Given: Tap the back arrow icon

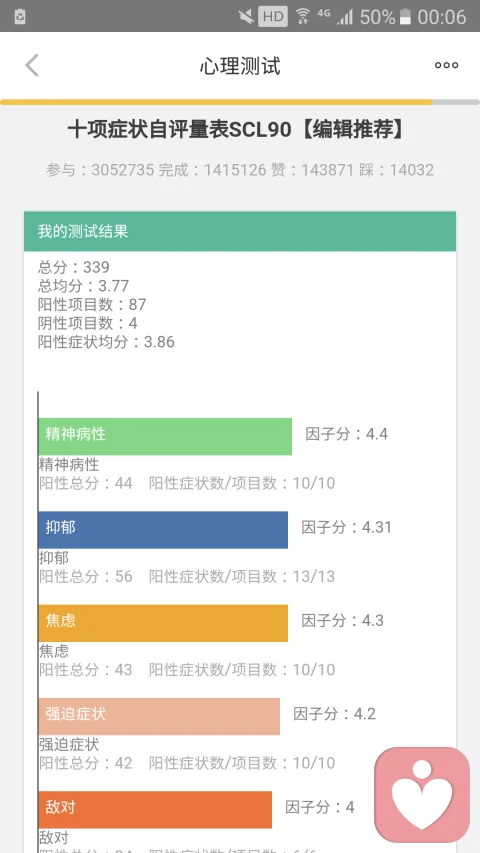Looking at the screenshot, I should pos(32,66).
